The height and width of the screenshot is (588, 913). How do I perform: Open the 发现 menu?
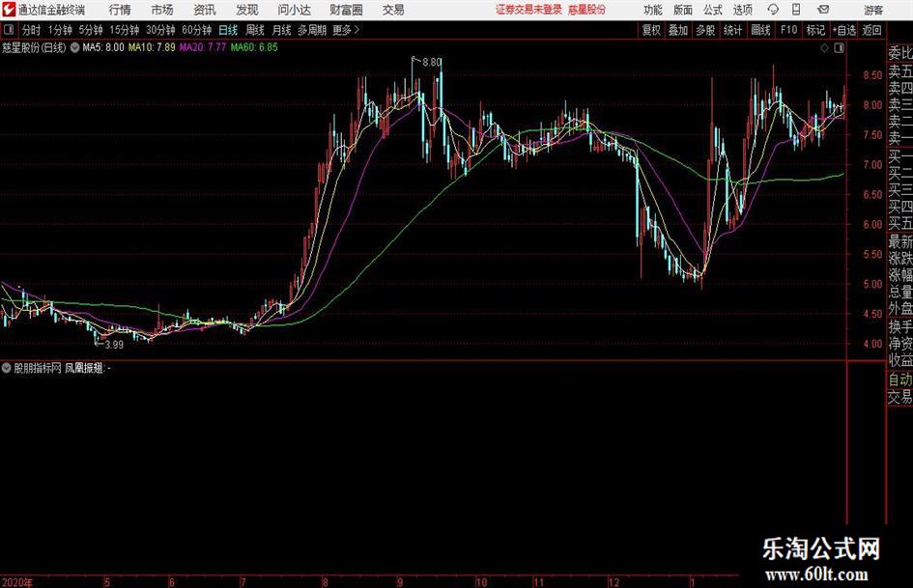coord(247,10)
